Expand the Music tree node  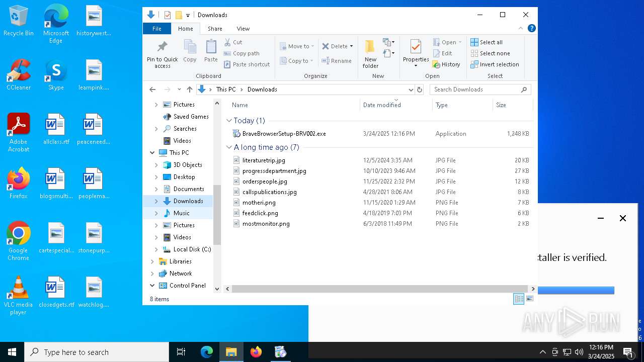pyautogui.click(x=156, y=213)
